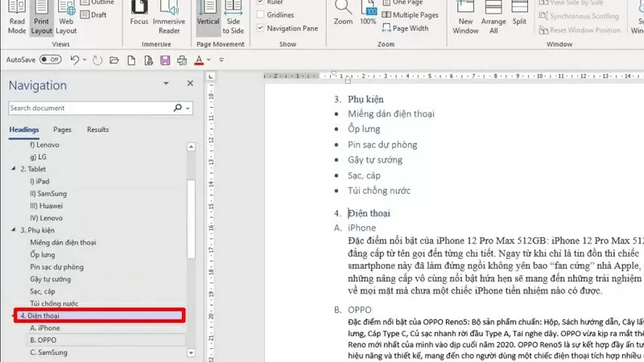Open Customize Quick Access Toolbar menu

221,60
